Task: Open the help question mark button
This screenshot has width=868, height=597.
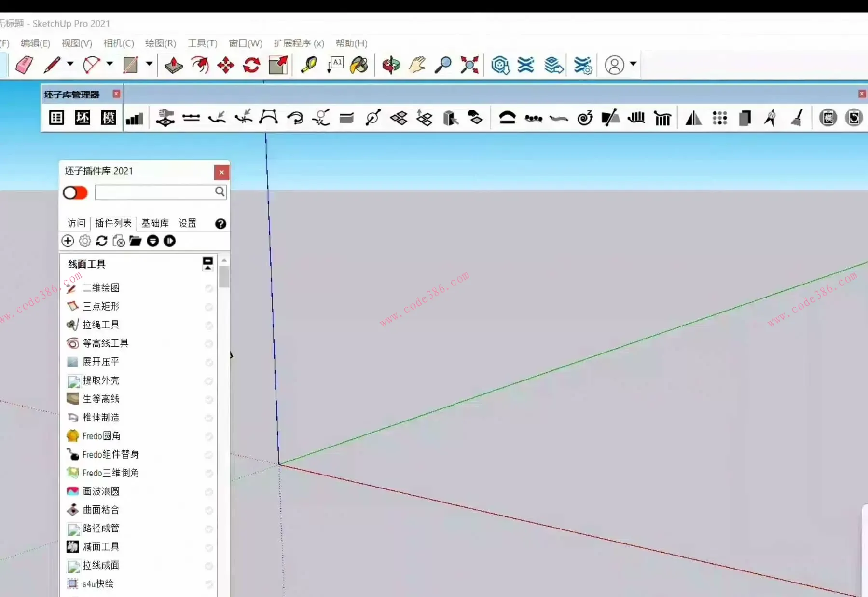Action: point(220,224)
